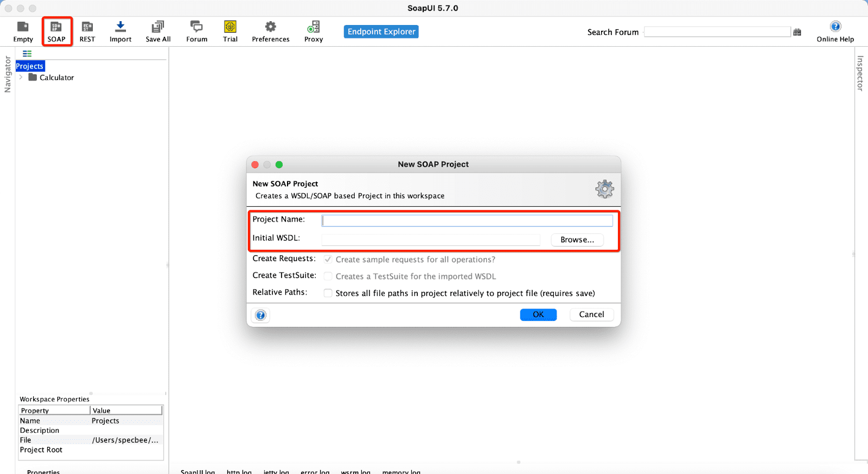Focus the Project Name text field
The image size is (868, 474).
coord(467,220)
